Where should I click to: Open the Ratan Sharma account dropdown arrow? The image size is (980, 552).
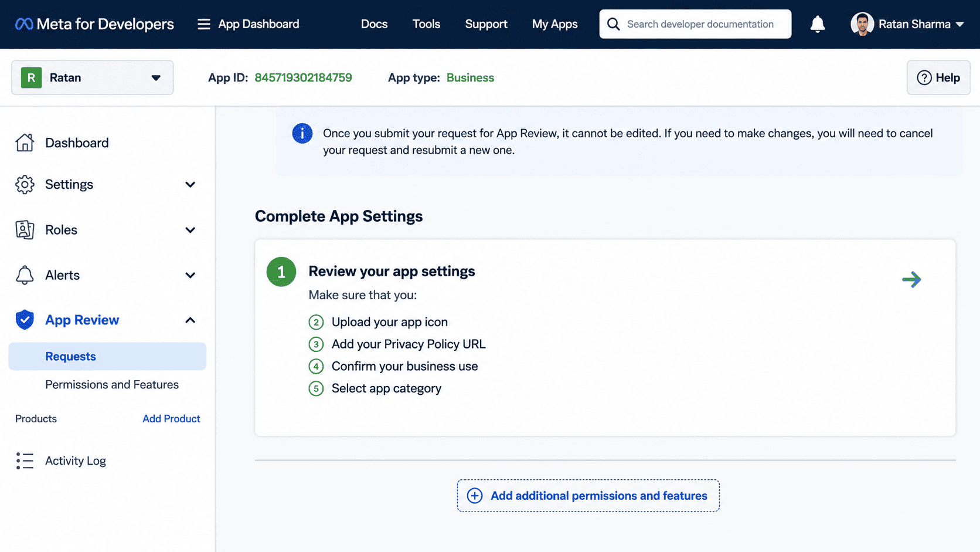click(960, 25)
